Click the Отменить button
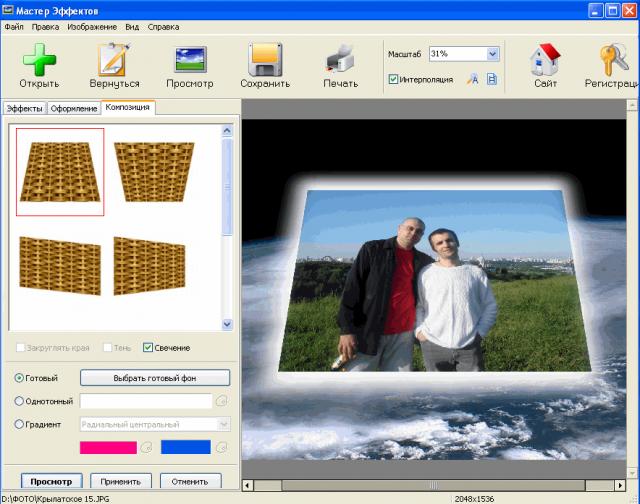Image resolution: width=640 pixels, height=504 pixels. 190,481
